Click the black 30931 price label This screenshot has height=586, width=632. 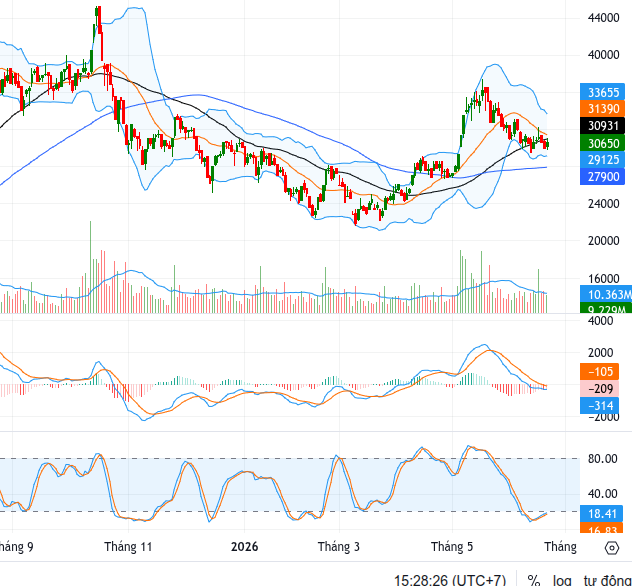(602, 126)
